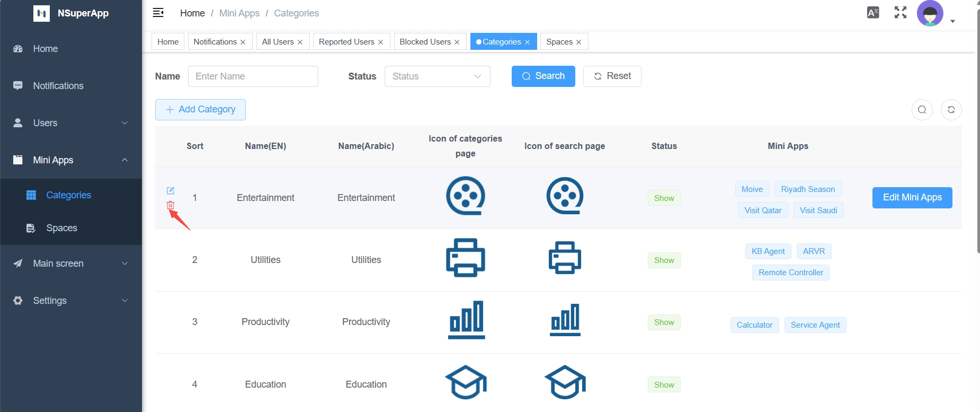Image resolution: width=980 pixels, height=412 pixels.
Task: Open the Status dropdown filter
Action: [x=437, y=76]
